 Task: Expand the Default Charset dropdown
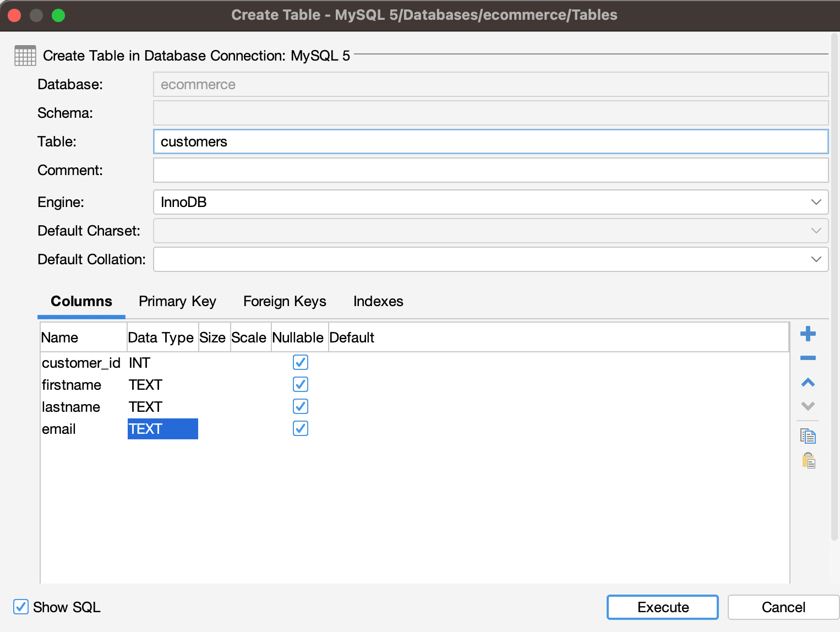tap(816, 231)
